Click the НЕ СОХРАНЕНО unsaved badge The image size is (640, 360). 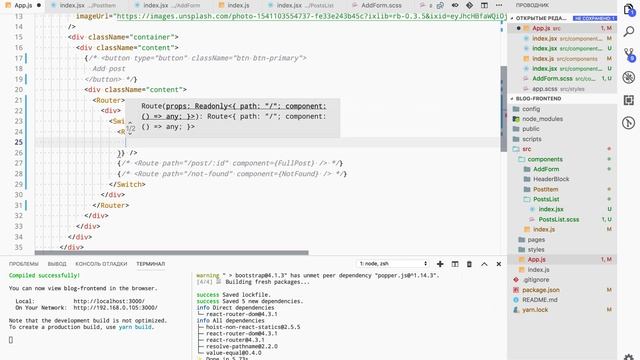[594, 18]
